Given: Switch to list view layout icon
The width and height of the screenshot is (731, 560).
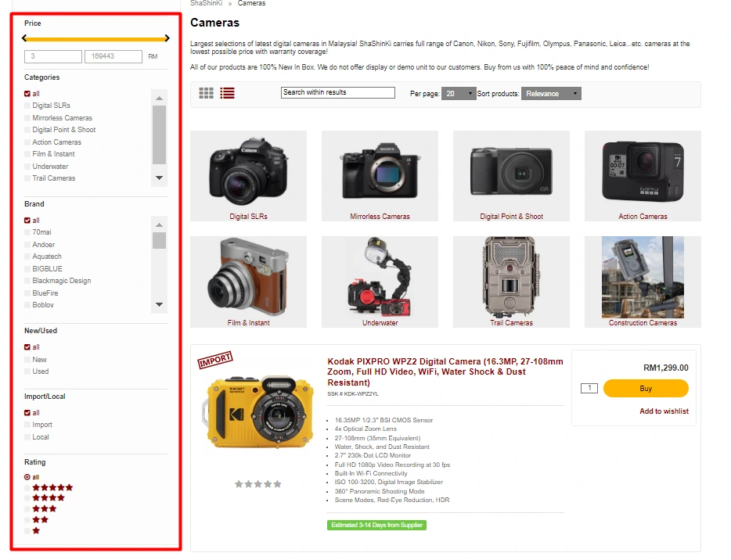Looking at the screenshot, I should point(227,93).
